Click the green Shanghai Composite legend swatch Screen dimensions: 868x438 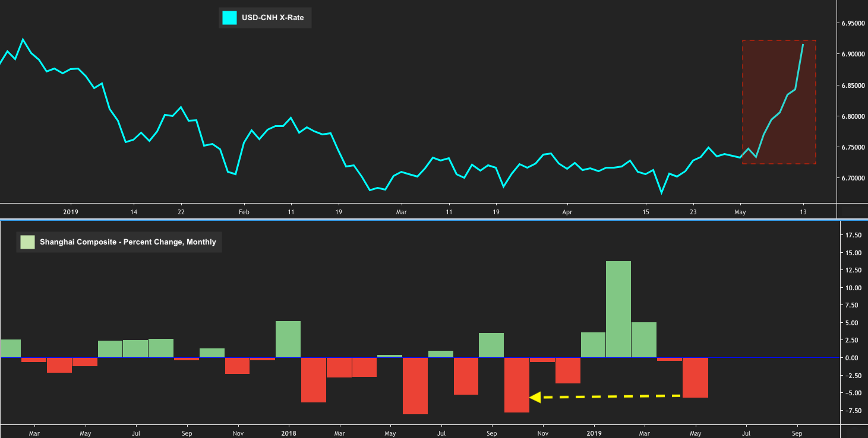(27, 242)
